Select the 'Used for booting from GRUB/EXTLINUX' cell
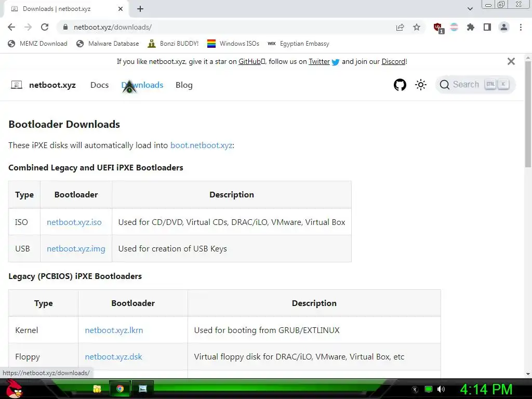 pos(314,330)
